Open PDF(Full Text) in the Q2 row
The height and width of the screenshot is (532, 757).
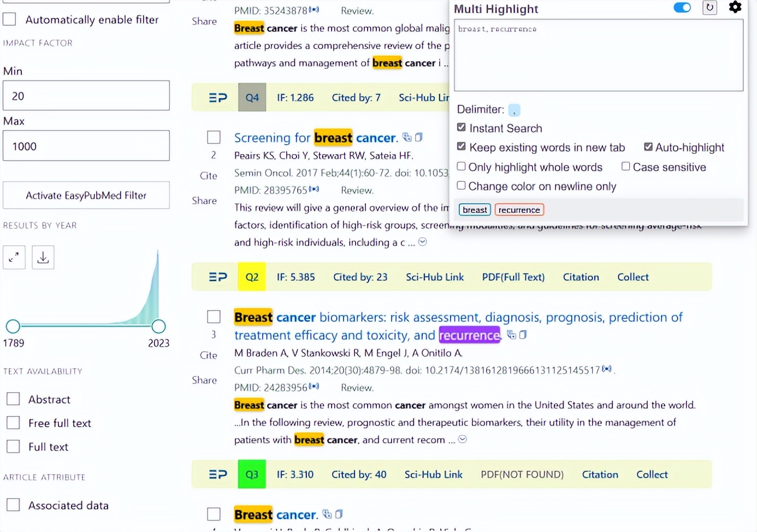pyautogui.click(x=513, y=277)
